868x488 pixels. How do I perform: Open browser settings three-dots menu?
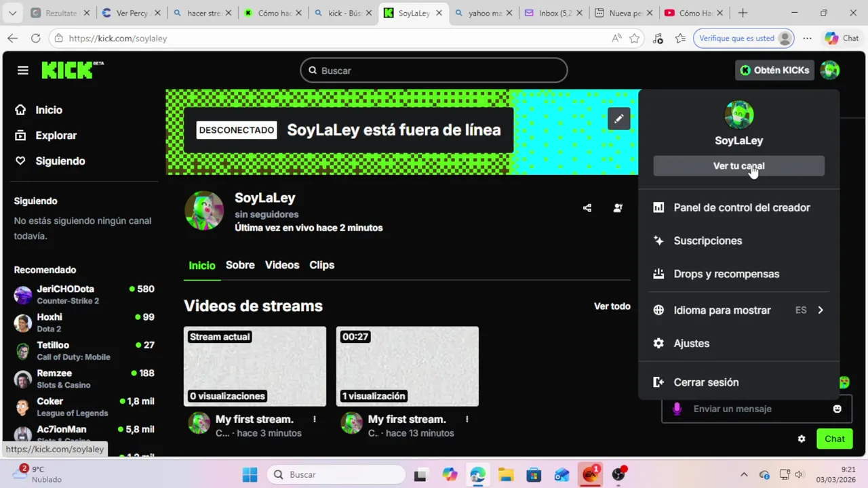pos(807,39)
